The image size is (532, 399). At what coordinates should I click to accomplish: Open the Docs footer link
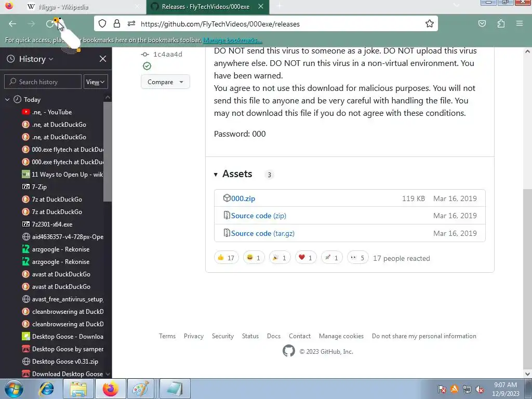coord(274,336)
